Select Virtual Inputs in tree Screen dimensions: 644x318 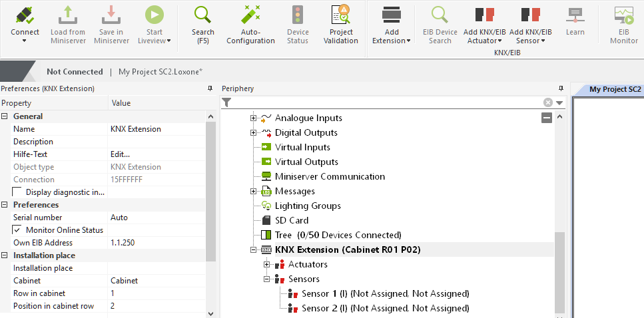pyautogui.click(x=303, y=147)
